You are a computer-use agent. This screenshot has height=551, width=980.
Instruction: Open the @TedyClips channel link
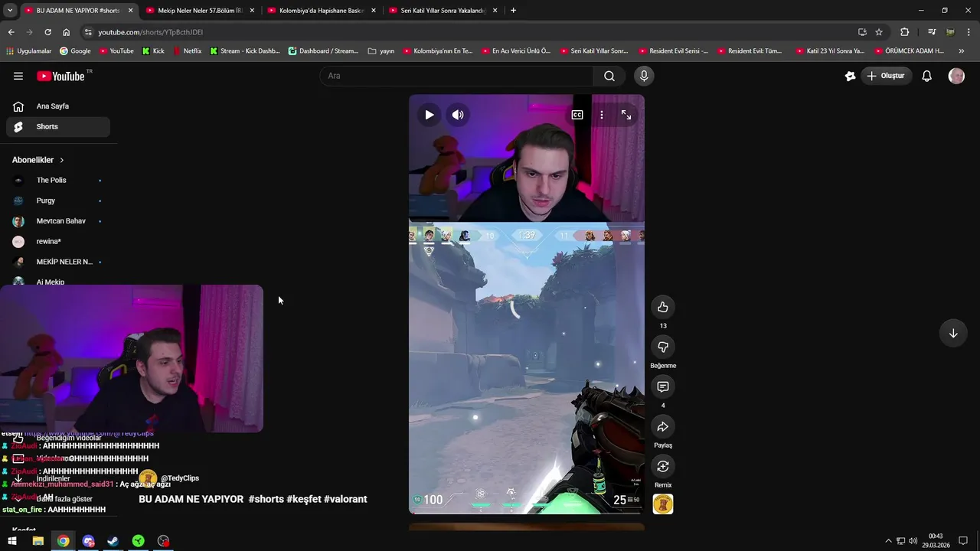pos(179,478)
